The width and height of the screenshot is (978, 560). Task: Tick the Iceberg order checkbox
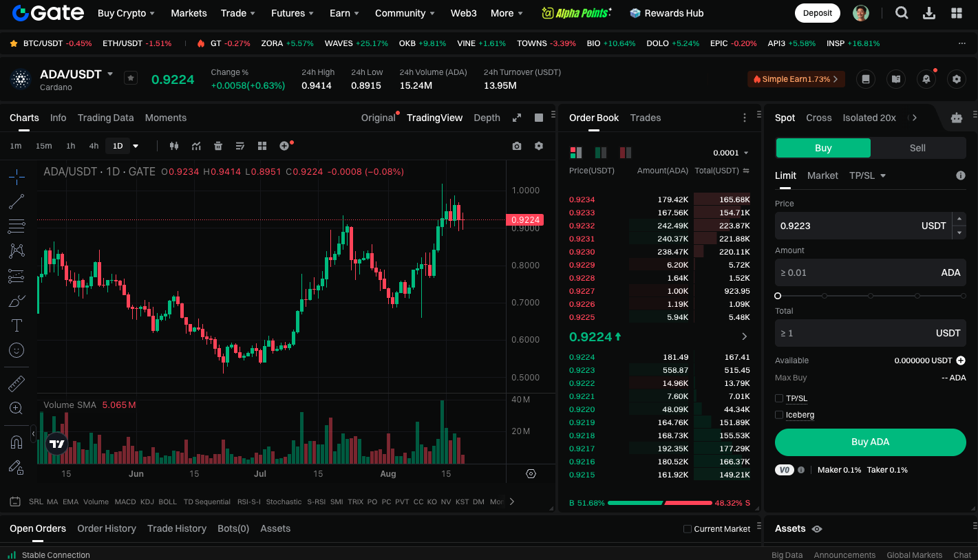click(779, 415)
